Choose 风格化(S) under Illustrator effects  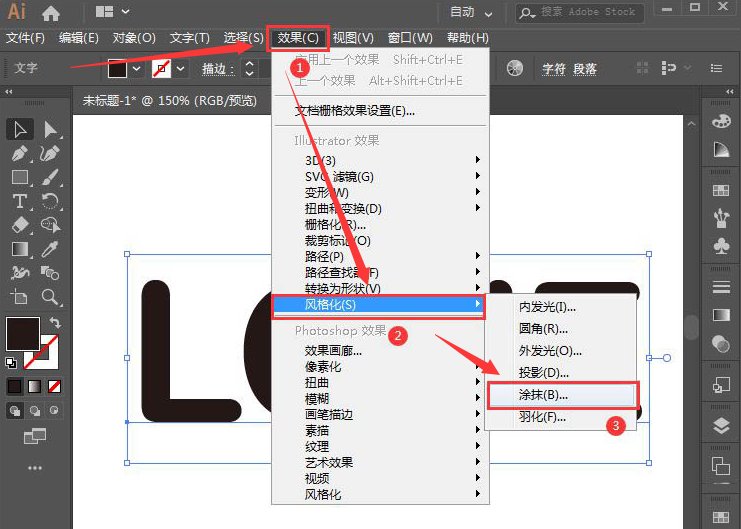pos(379,305)
